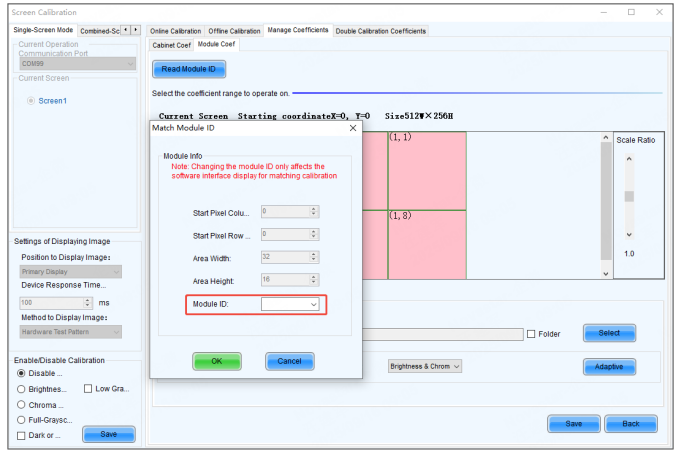Open the Offline Calibration tab
Screen dimensions: 678x455
[x=234, y=31]
